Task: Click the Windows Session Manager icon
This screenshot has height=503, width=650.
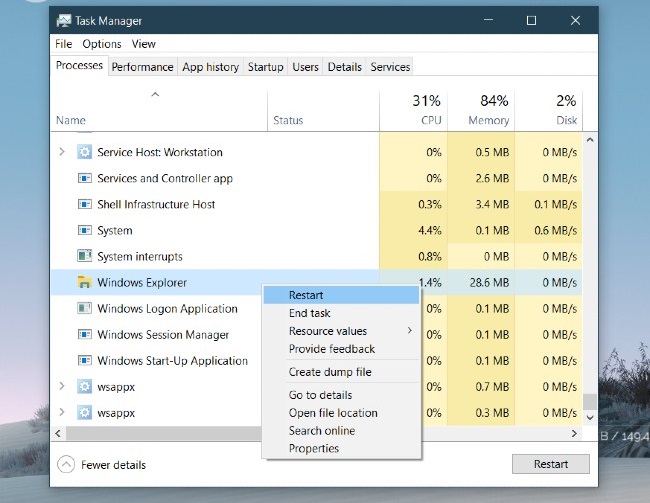Action: (85, 334)
